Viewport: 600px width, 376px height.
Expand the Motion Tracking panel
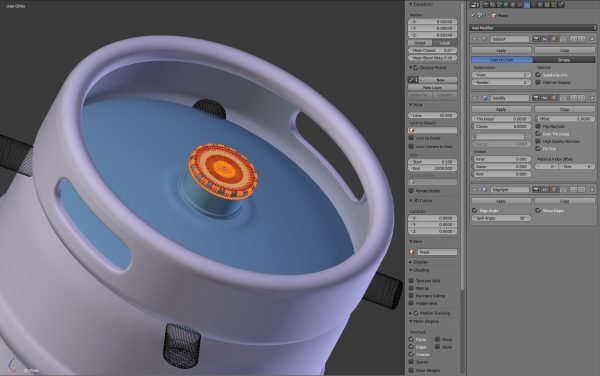[411, 313]
